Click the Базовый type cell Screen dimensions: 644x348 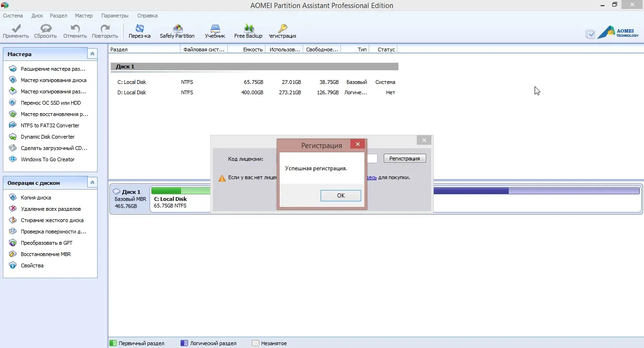click(356, 82)
